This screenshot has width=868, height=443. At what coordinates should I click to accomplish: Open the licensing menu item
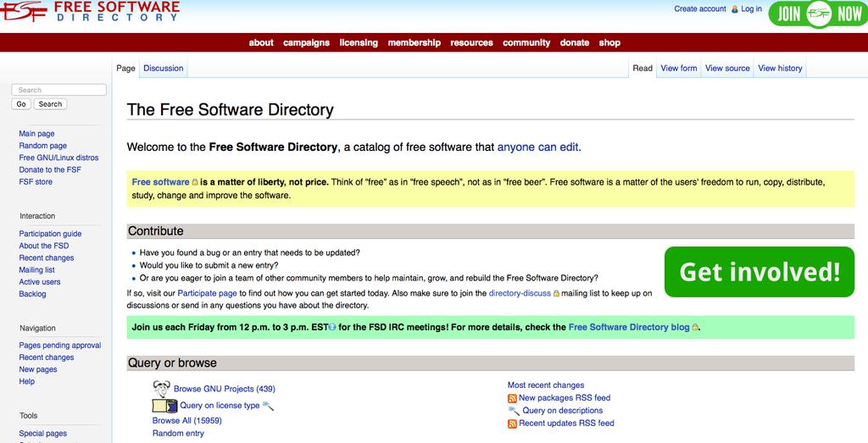click(x=359, y=42)
